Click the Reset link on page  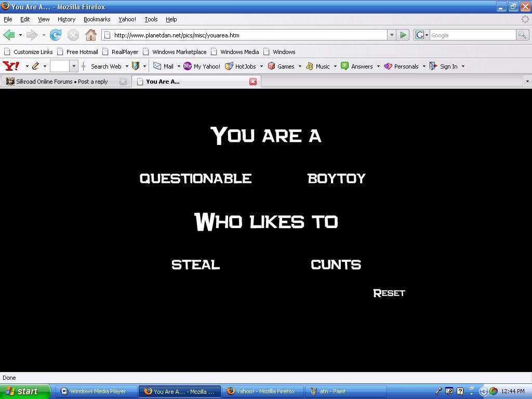(x=389, y=293)
